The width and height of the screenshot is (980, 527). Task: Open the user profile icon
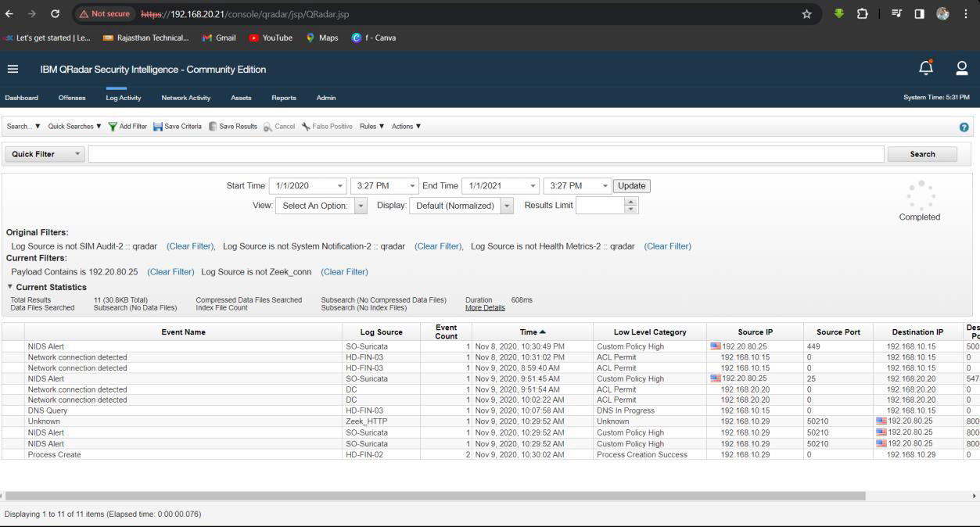coord(962,69)
